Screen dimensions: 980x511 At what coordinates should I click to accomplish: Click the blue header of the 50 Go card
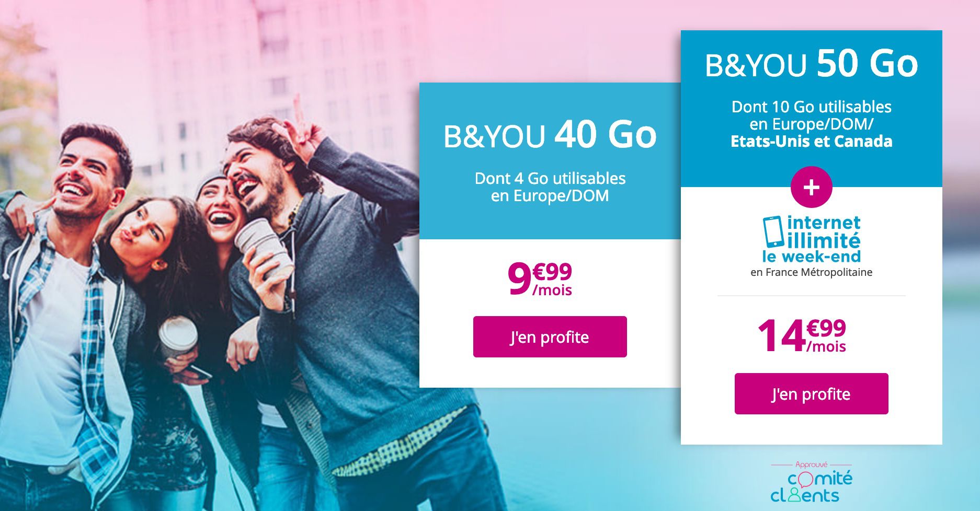click(x=811, y=109)
